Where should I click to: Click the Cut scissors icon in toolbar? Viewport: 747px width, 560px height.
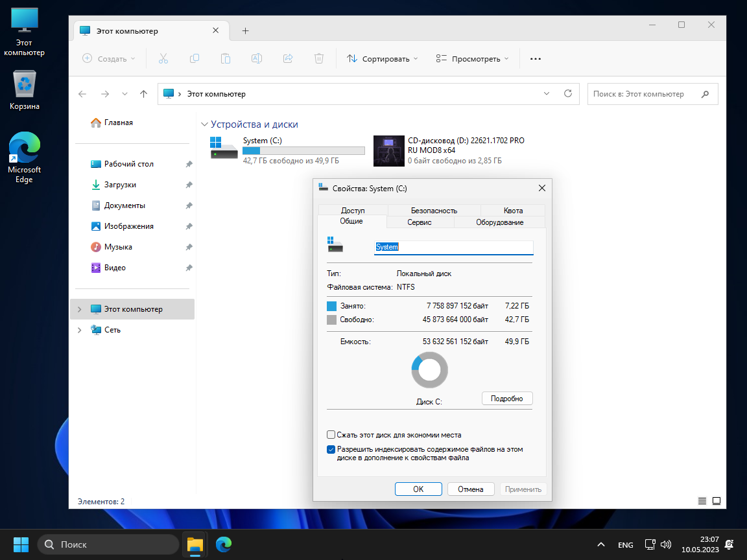(x=163, y=58)
